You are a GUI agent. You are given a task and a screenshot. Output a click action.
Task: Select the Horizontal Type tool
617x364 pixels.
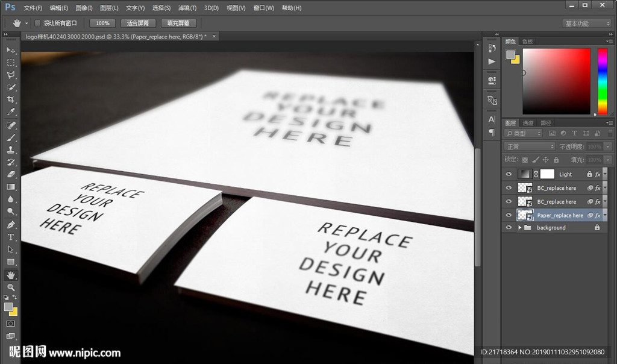click(x=11, y=237)
